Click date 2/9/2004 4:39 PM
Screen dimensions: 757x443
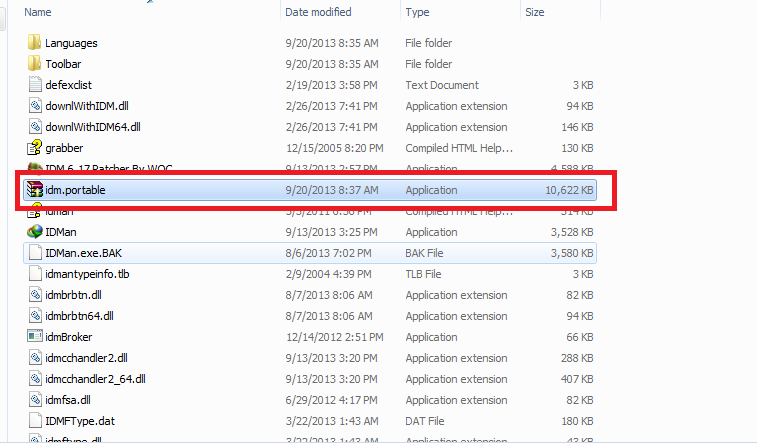click(x=328, y=274)
